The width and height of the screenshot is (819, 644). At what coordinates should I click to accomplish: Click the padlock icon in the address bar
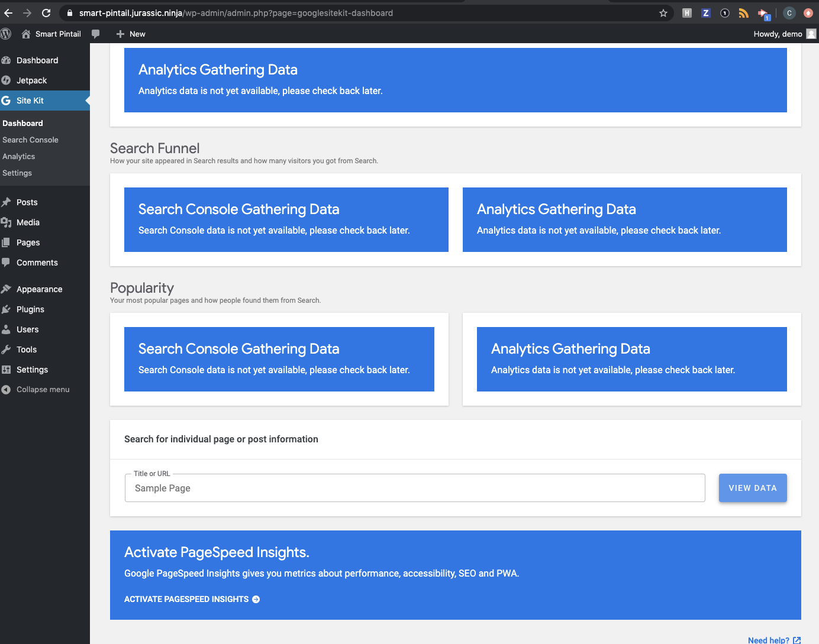point(70,13)
